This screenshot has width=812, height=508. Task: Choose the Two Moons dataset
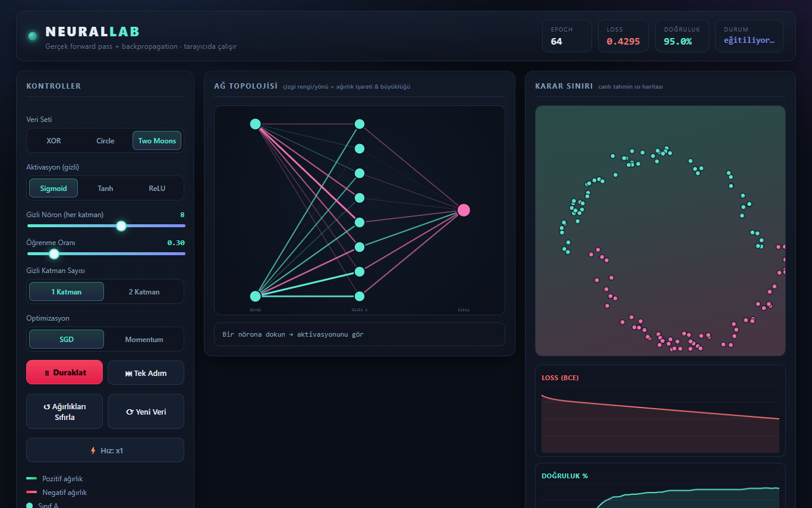tap(157, 141)
